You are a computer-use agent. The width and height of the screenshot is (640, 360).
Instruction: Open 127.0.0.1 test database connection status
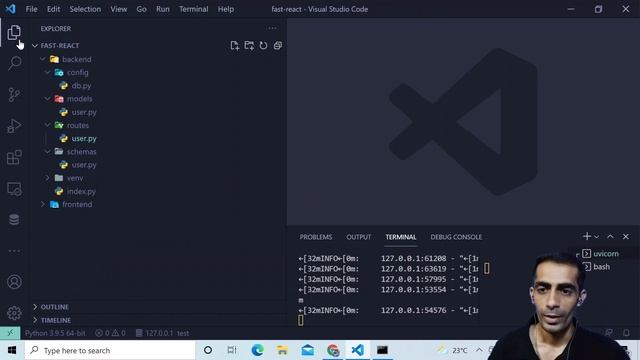[162, 333]
